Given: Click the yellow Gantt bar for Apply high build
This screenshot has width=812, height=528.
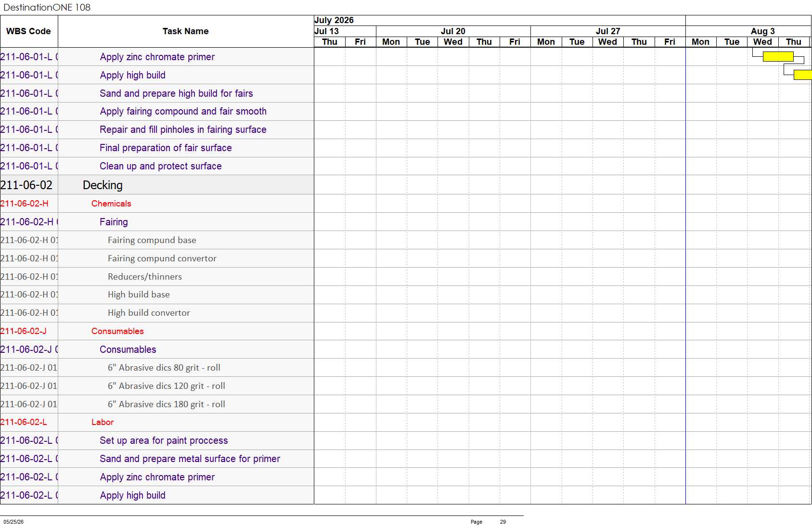Looking at the screenshot, I should pos(802,75).
